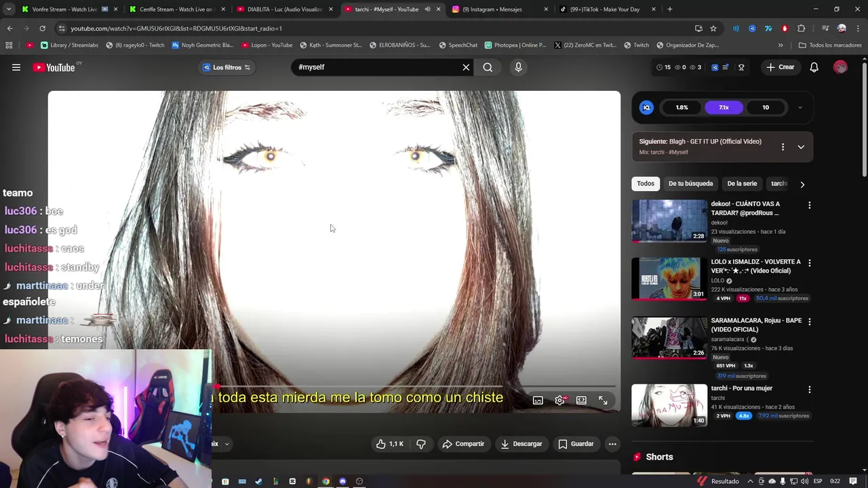Go back to the previous page

10,28
